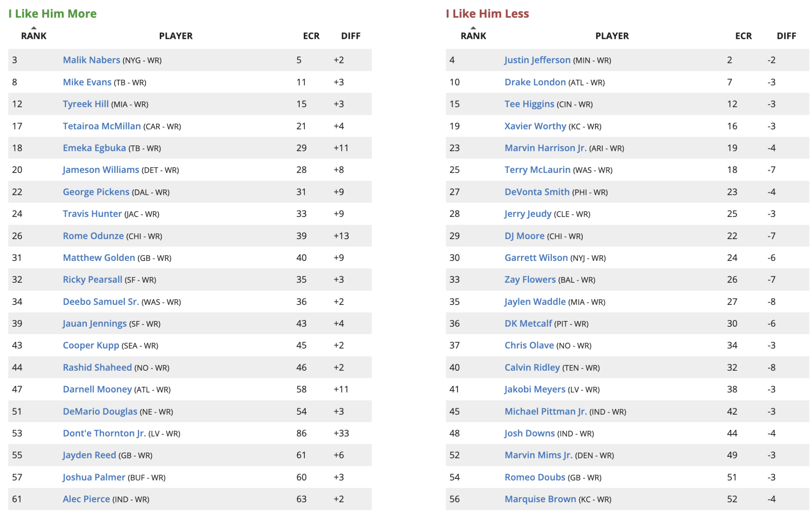Click the sort arrow above right RANK column
Viewport: 812px width, 515px height.
point(473,28)
